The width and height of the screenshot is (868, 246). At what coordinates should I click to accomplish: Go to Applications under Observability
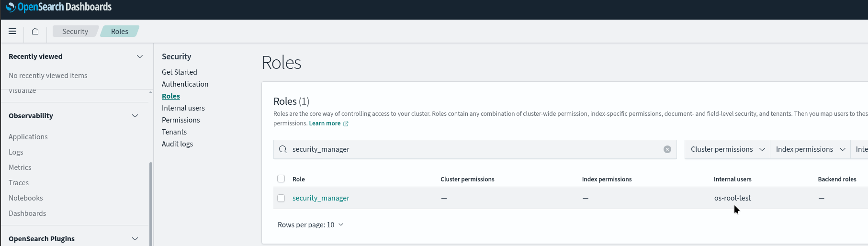(28, 137)
